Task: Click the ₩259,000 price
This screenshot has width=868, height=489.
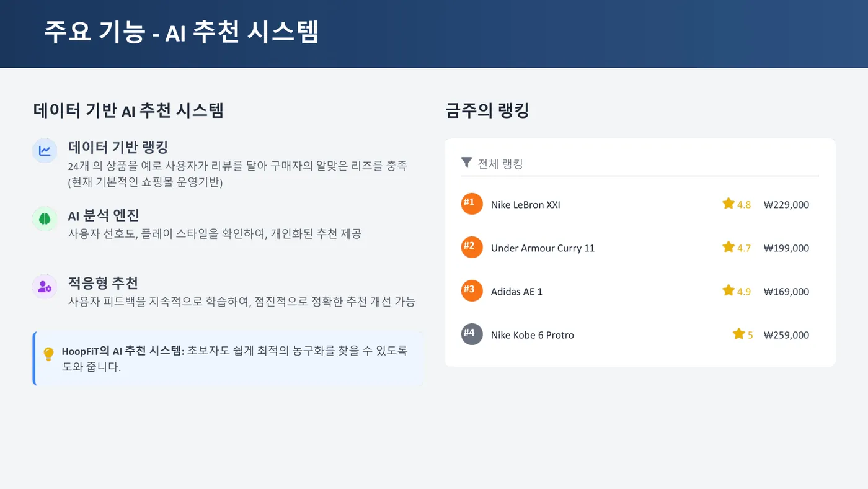Action: click(786, 335)
